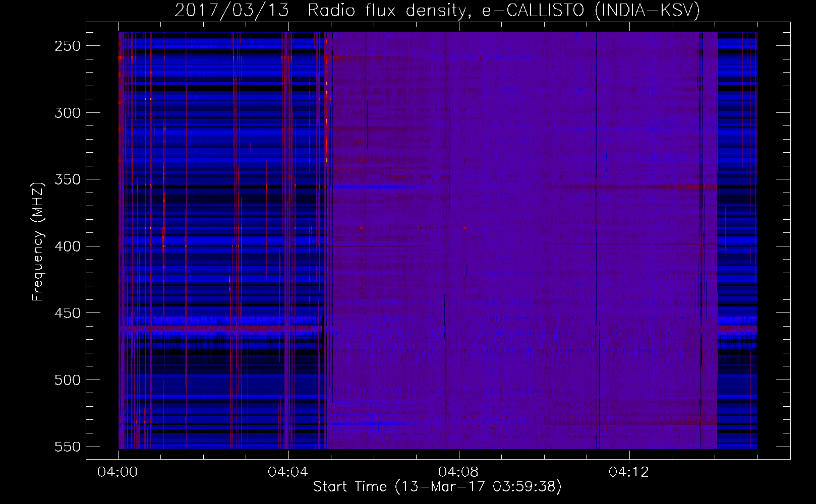Click the 250 frequency tick label
The width and height of the screenshot is (816, 504).
(x=68, y=46)
